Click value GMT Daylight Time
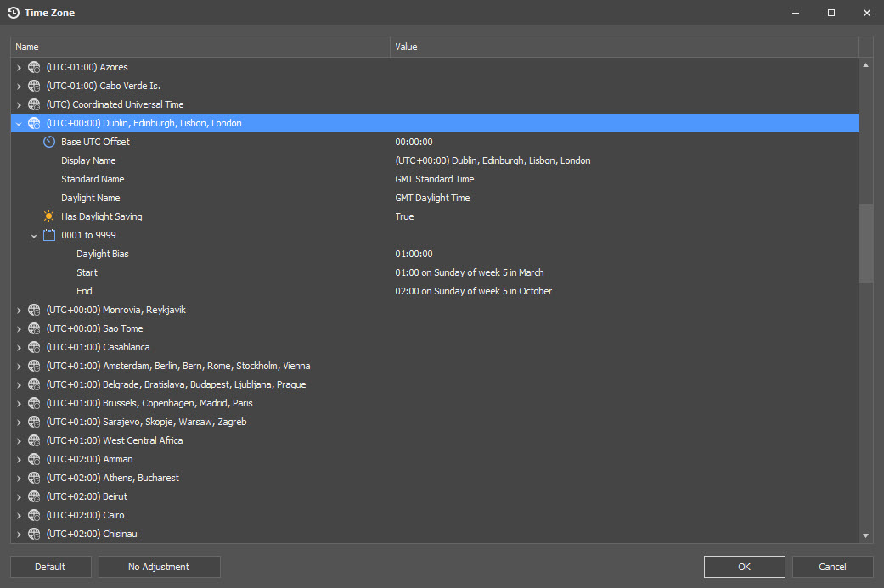The height and width of the screenshot is (588, 884). pyautogui.click(x=432, y=198)
